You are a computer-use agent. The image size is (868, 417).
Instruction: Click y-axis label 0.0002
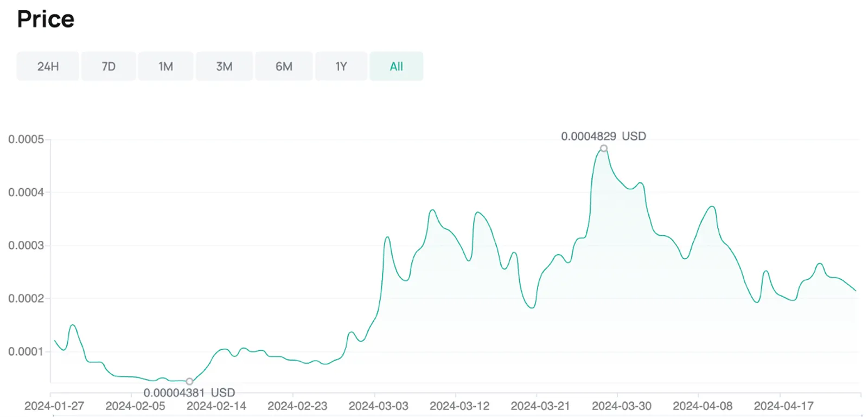click(25, 298)
